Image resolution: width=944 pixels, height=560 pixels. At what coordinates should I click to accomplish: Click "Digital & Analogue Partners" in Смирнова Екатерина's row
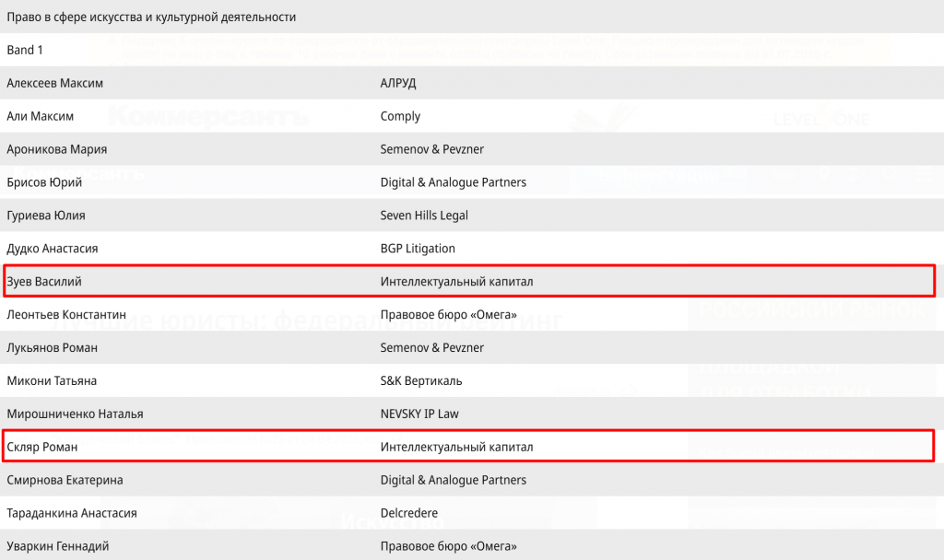[454, 480]
